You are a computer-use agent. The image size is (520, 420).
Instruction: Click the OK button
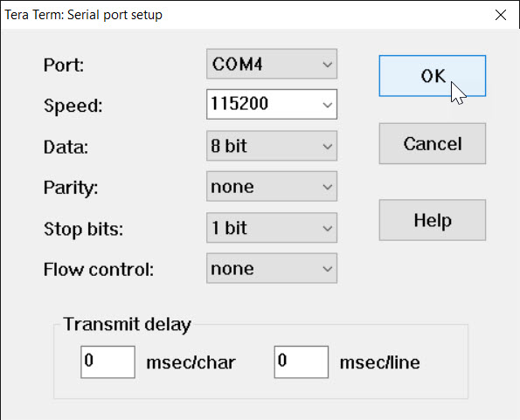pyautogui.click(x=432, y=76)
